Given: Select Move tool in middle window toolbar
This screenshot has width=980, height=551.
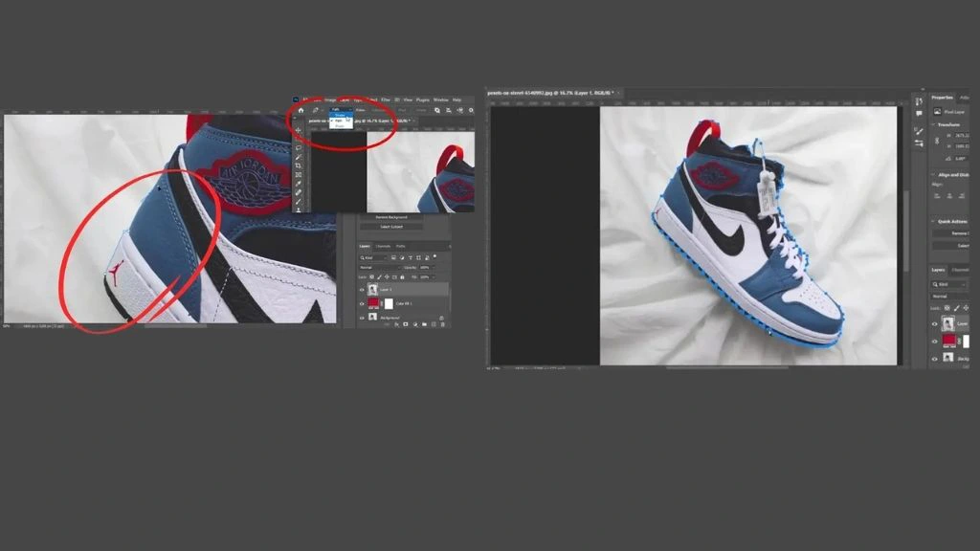Looking at the screenshot, I should tap(299, 130).
